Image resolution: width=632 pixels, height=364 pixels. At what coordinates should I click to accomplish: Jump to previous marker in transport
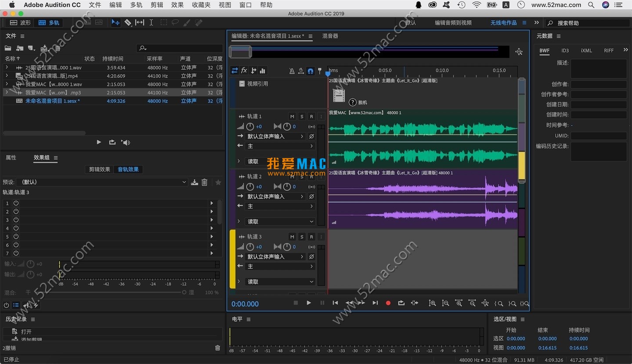[x=335, y=303]
